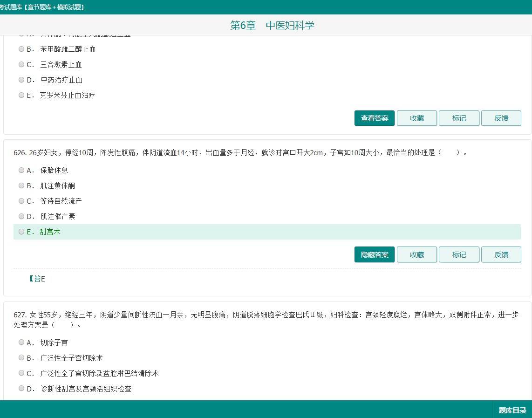Choose option C 等待自然流产

[21, 201]
